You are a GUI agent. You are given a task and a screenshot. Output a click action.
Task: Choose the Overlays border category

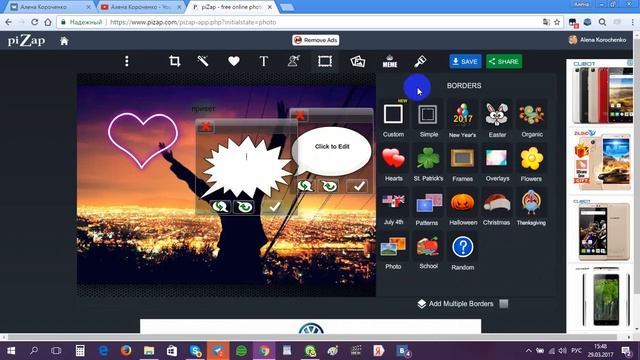(x=497, y=163)
